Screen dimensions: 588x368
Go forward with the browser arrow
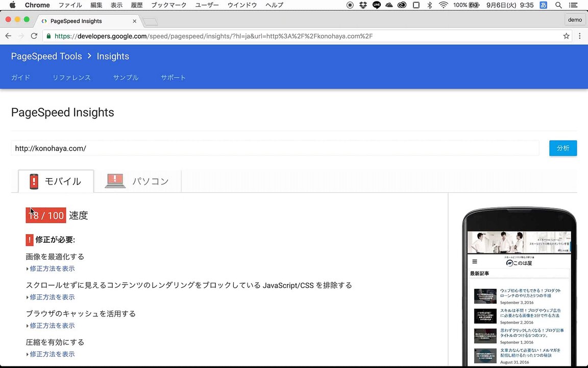click(x=21, y=36)
